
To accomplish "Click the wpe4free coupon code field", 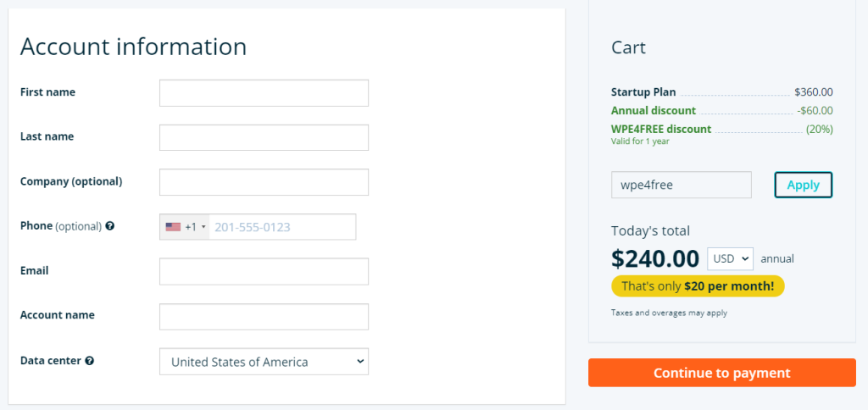I will coord(682,185).
